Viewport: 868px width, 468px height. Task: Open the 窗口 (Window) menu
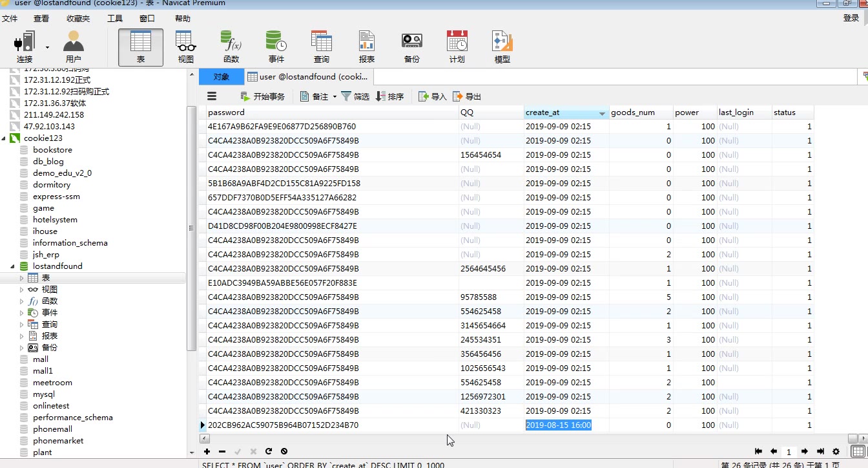[147, 19]
